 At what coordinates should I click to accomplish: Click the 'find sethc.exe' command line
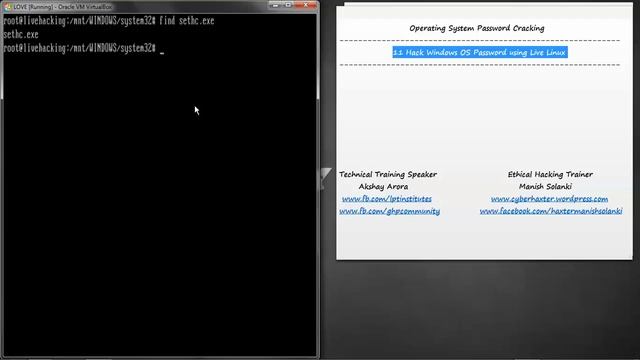pyautogui.click(x=109, y=21)
